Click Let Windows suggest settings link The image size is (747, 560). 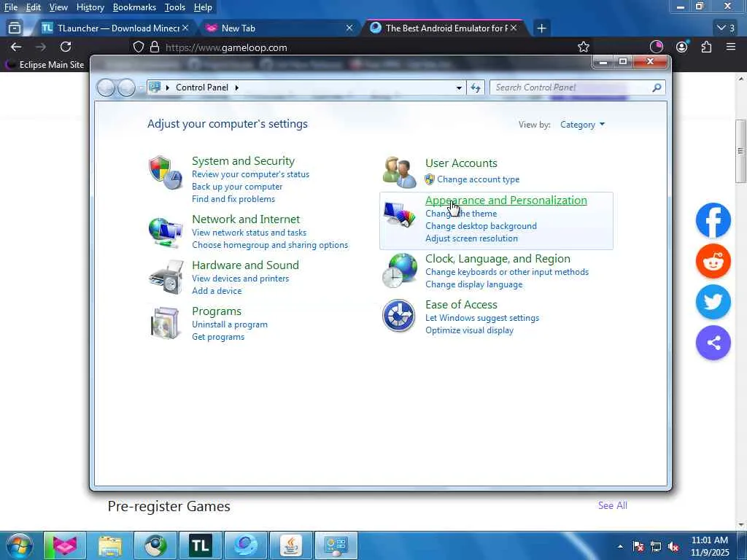point(482,318)
